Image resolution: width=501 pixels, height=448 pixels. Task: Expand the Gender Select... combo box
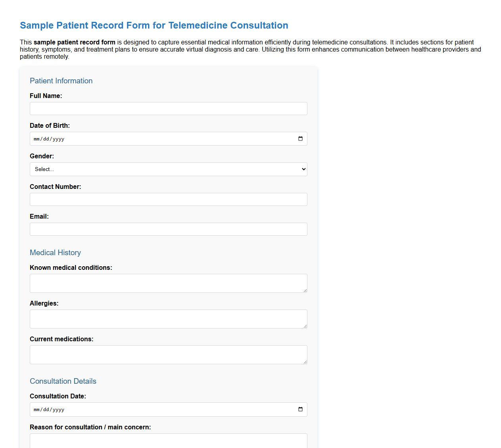tap(168, 169)
